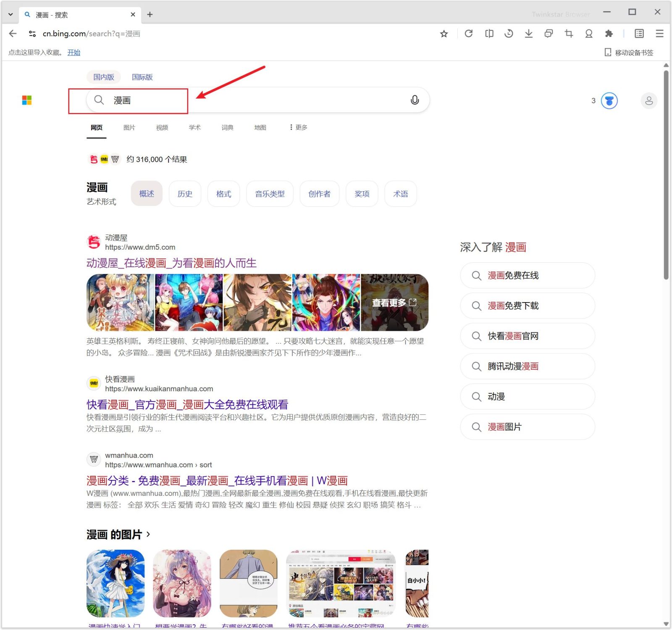Close the 漫画 - 搜索 tab
Screen dimensions: 672x630
pyautogui.click(x=133, y=15)
